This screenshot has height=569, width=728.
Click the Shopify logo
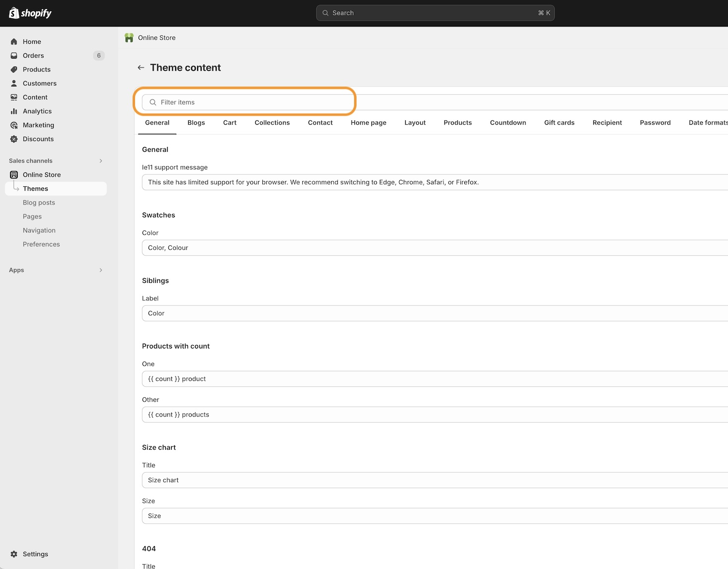tap(30, 13)
